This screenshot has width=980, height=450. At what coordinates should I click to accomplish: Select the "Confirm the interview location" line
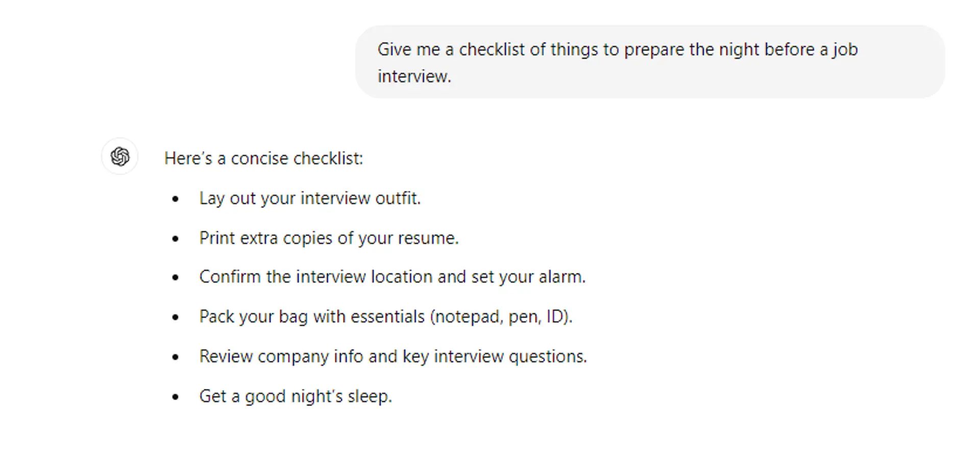[392, 277]
